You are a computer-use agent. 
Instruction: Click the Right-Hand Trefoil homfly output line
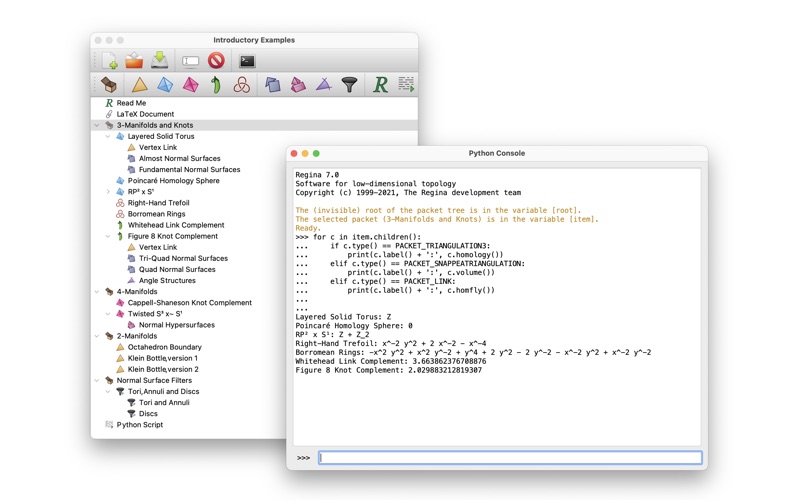click(x=391, y=343)
